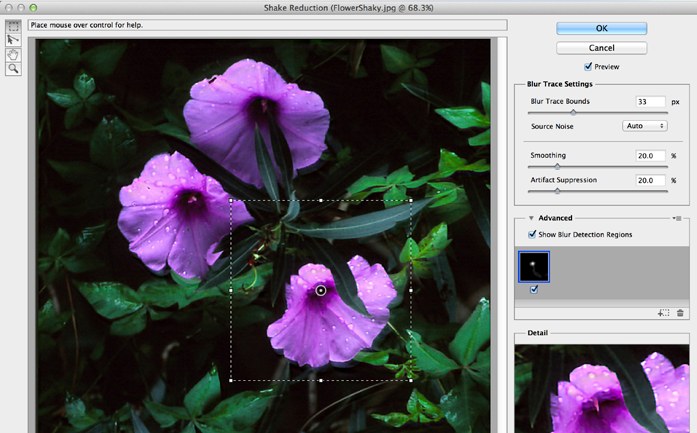Viewport: 697px width, 433px height.
Task: Toggle checkbox under blur trace thumbnail
Action: click(x=534, y=289)
